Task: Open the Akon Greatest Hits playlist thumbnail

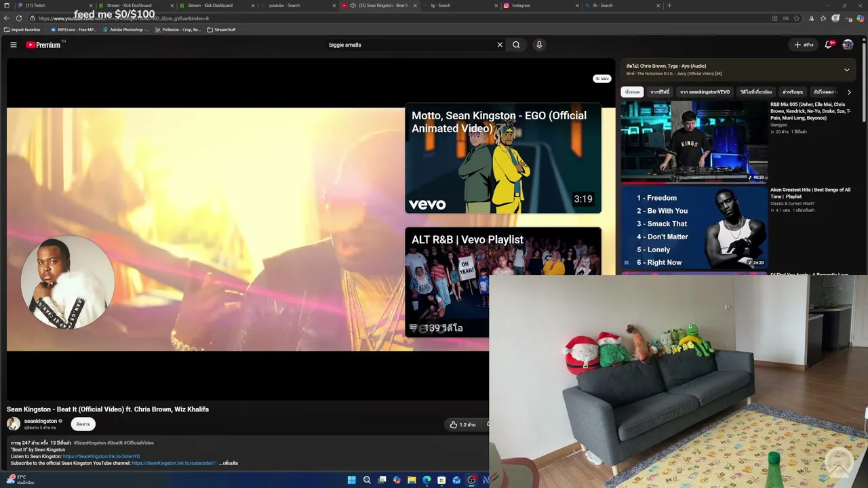Action: (694, 227)
